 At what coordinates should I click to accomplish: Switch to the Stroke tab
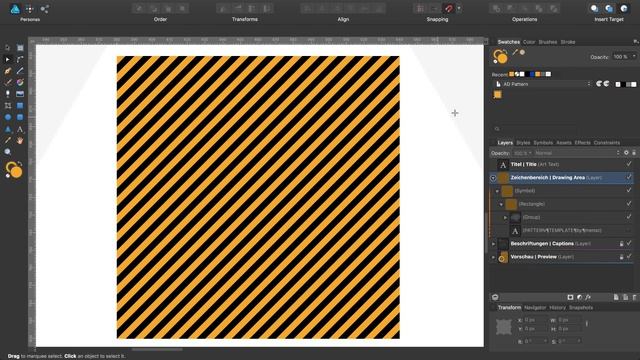point(568,42)
